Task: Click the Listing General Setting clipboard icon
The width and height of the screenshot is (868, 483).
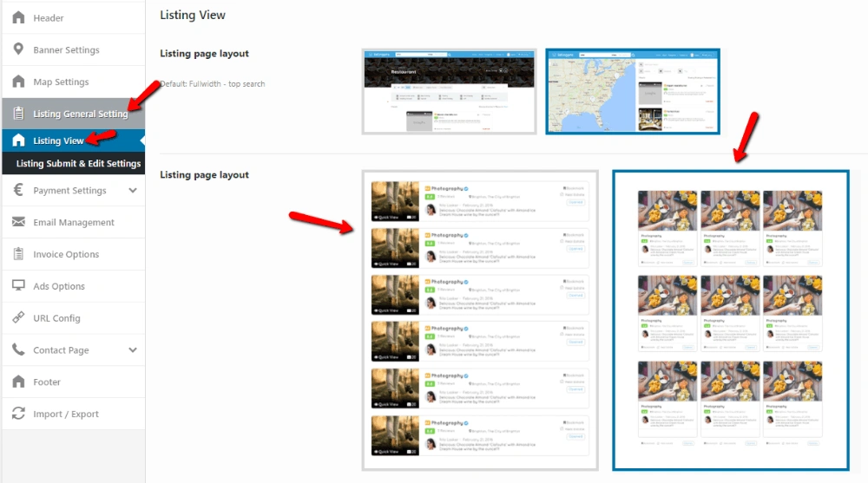Action: (18, 114)
